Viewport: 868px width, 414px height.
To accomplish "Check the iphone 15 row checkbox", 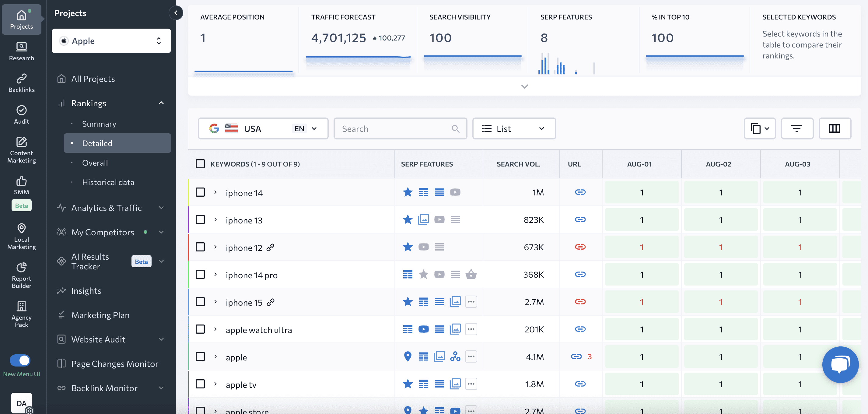I will pyautogui.click(x=200, y=302).
